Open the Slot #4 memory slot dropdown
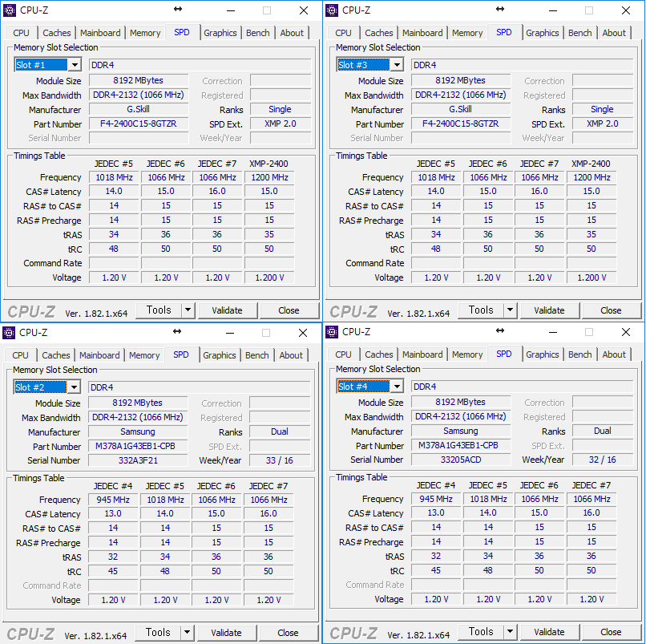 pyautogui.click(x=397, y=387)
